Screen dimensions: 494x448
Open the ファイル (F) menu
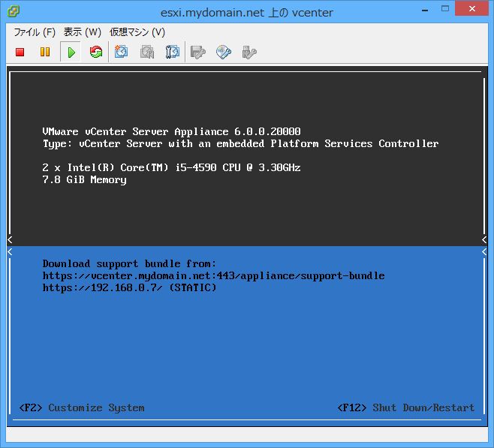pyautogui.click(x=35, y=32)
